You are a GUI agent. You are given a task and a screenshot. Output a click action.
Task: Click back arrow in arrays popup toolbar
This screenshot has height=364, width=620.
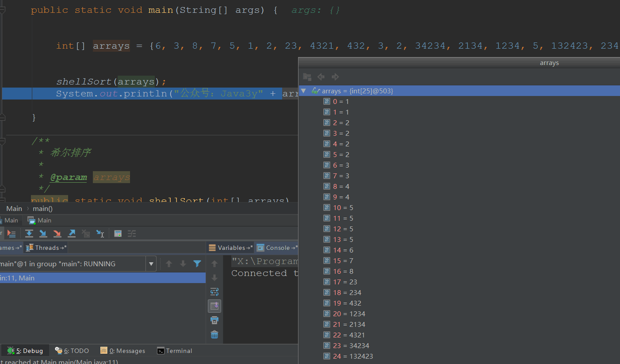pos(321,77)
